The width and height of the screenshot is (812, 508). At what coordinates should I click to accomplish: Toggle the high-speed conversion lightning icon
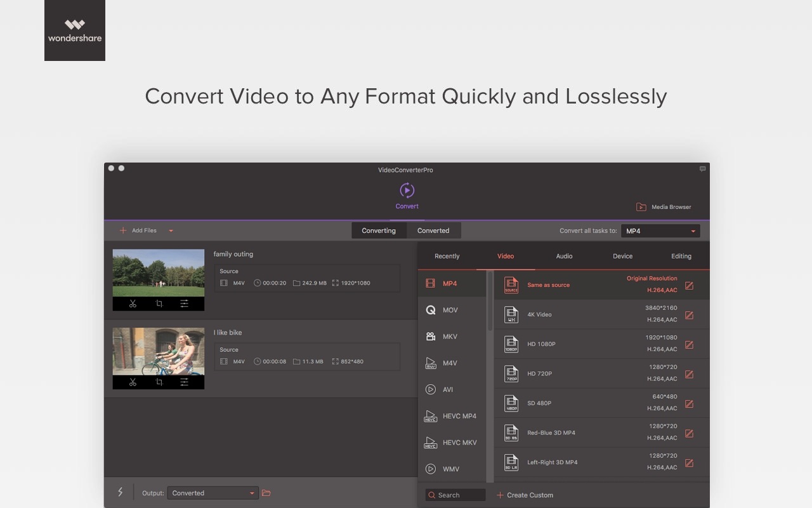120,492
